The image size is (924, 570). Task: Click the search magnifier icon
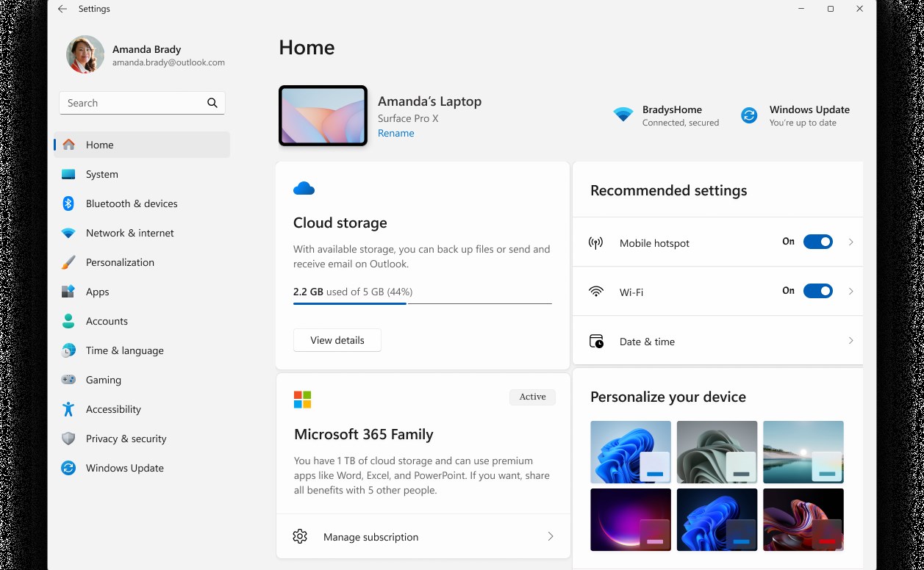click(x=212, y=103)
